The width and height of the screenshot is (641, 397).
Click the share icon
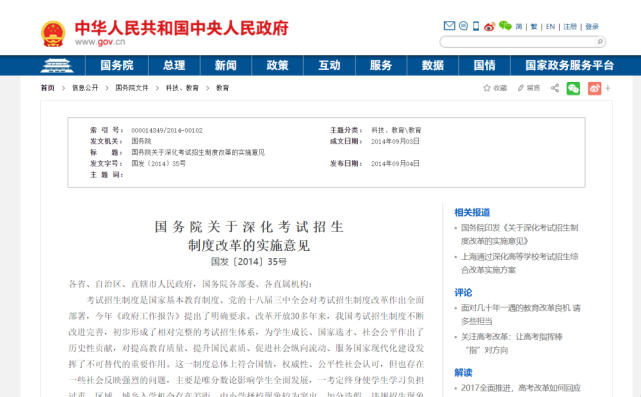555,88
